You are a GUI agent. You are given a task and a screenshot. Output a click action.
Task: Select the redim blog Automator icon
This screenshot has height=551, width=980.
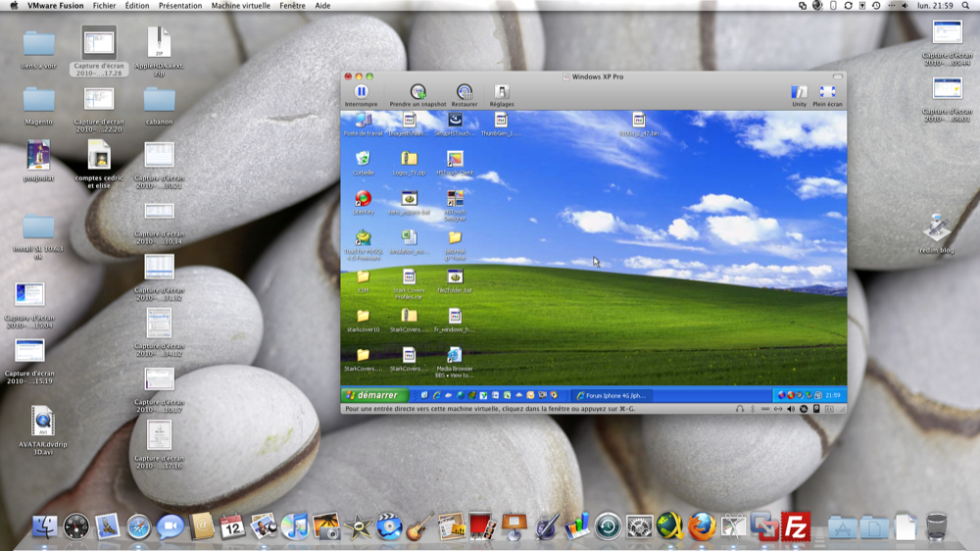tap(936, 228)
